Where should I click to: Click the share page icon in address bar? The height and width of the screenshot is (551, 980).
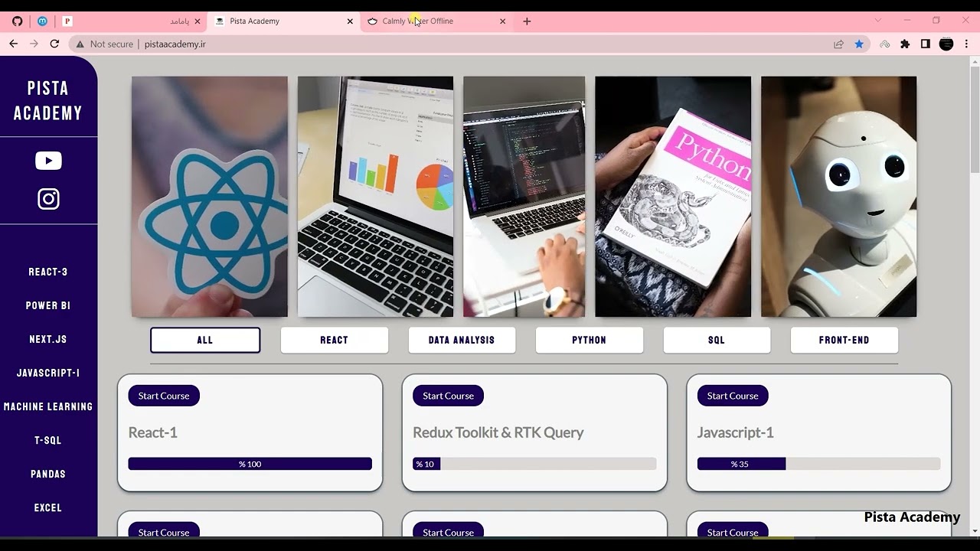point(839,44)
